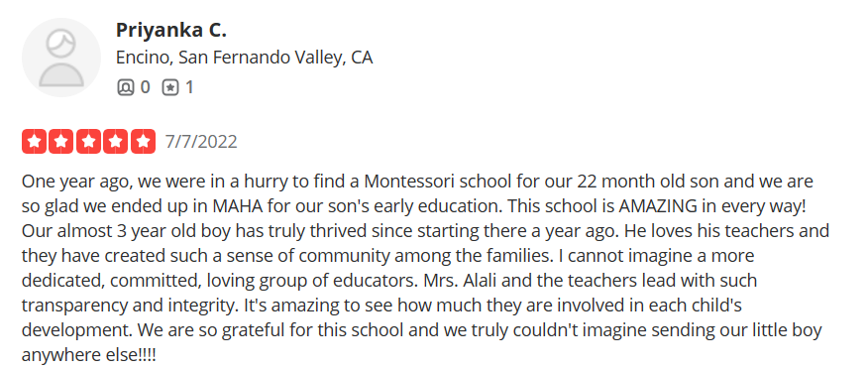This screenshot has height=369, width=868.
Task: Click the friends count number 0
Action: [x=145, y=87]
